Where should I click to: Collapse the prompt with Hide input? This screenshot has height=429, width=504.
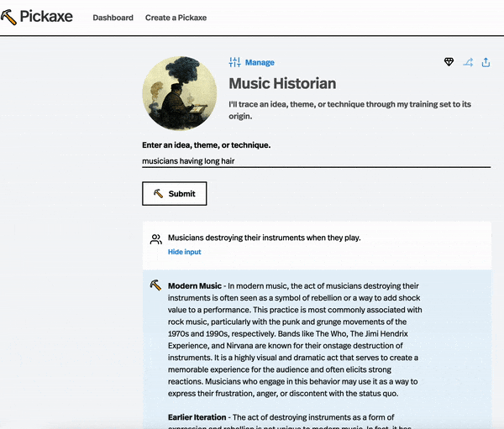[x=184, y=252]
